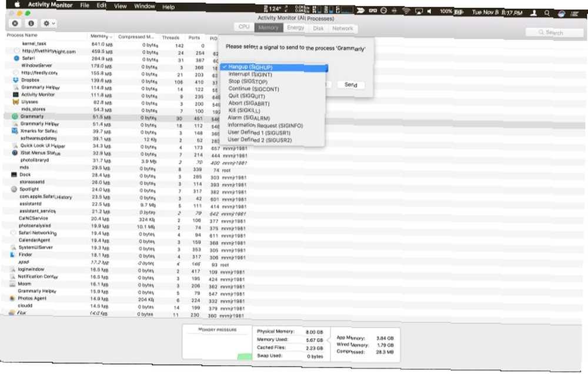Click the Ulysses butterfly icon

[15, 102]
